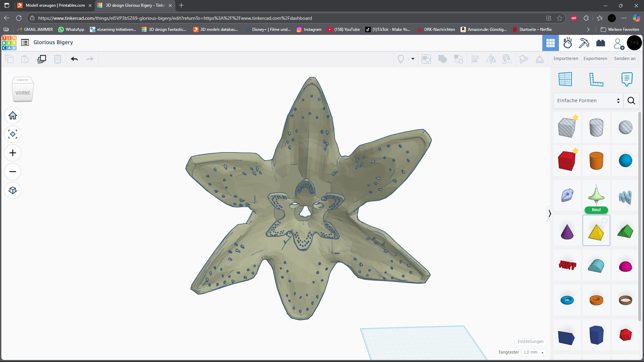Click the Senden an button
The height and width of the screenshot is (362, 644).
point(625,59)
